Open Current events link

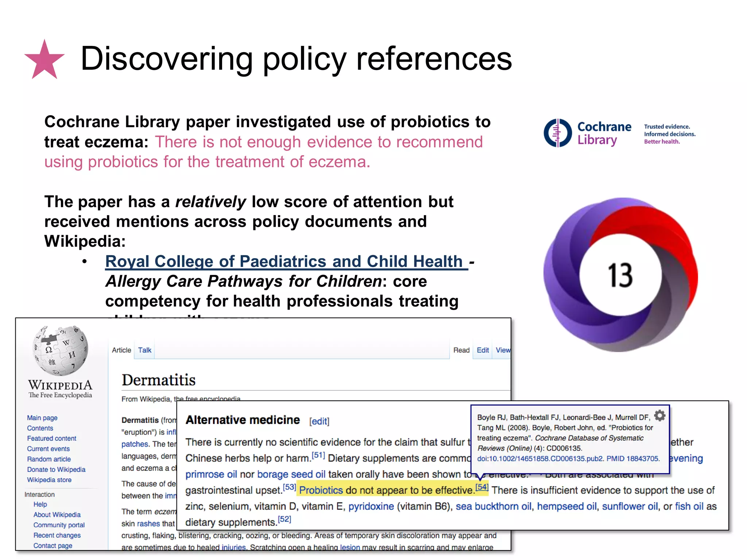point(49,449)
